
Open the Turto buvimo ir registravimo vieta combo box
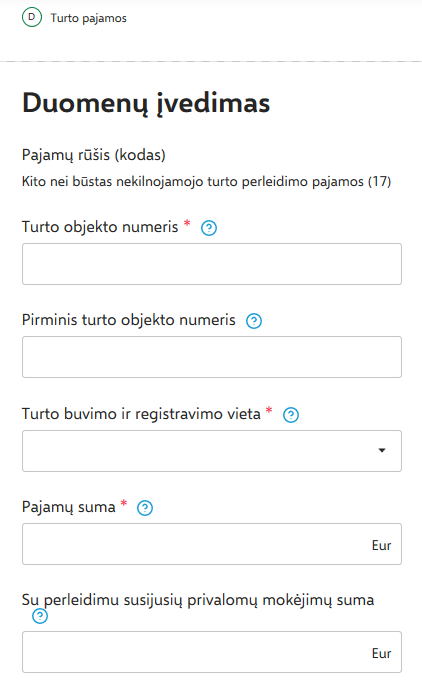[212, 451]
